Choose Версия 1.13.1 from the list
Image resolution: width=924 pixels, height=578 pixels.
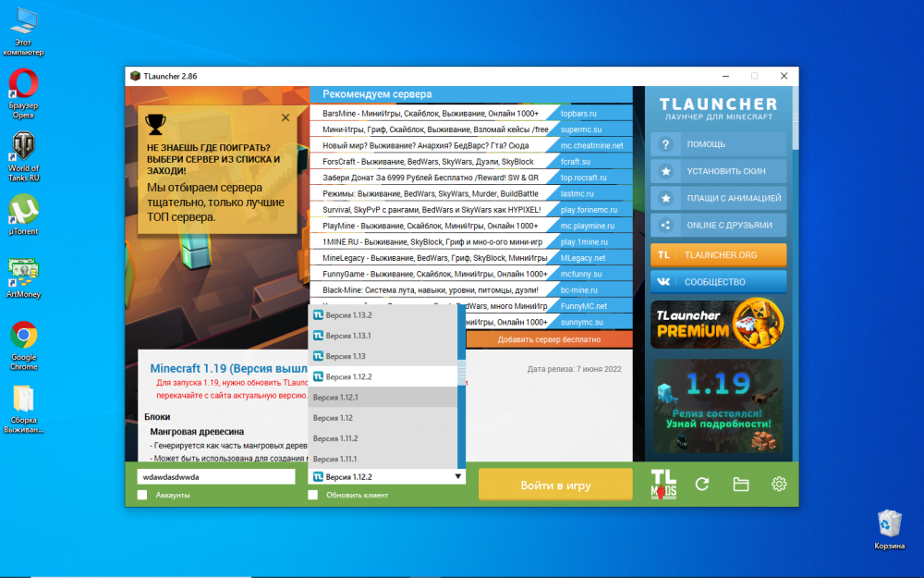[383, 336]
